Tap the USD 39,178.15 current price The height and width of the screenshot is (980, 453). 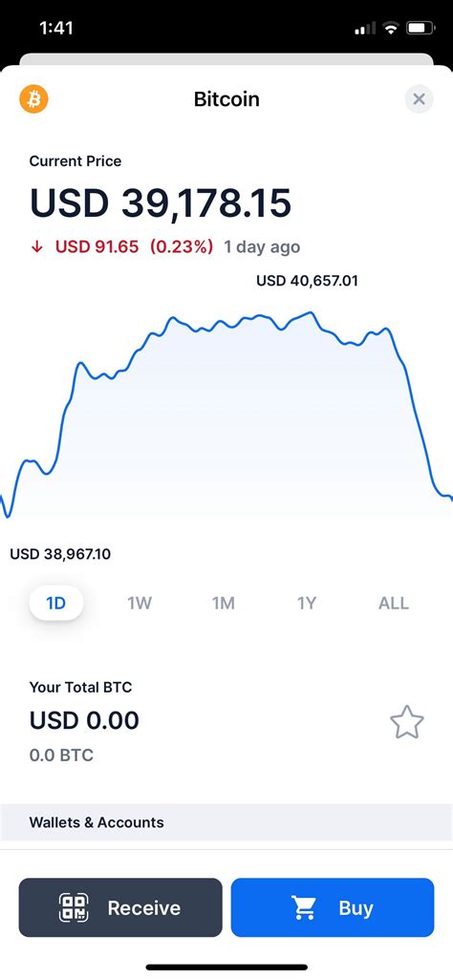(161, 203)
